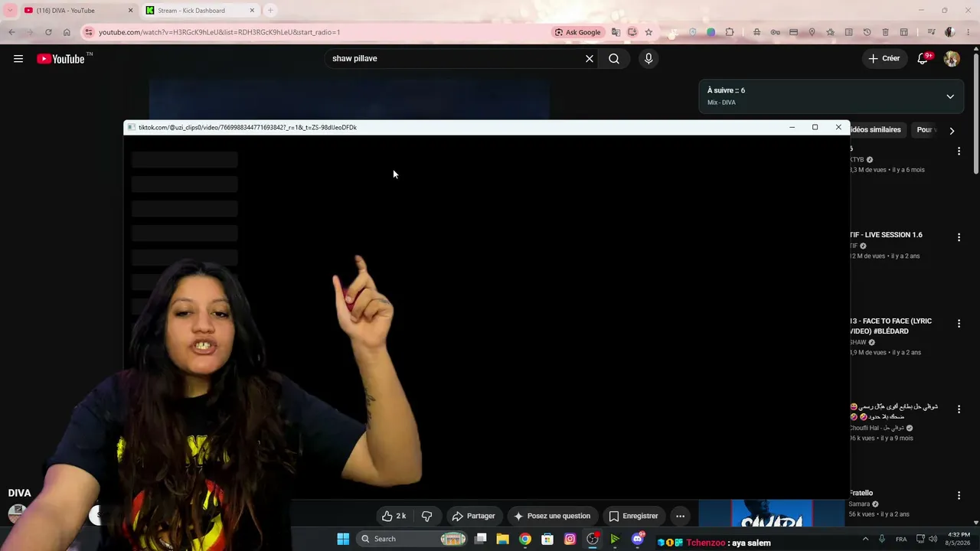This screenshot has height=551, width=980.
Task: Like the video with 2 k likes
Action: (x=394, y=516)
